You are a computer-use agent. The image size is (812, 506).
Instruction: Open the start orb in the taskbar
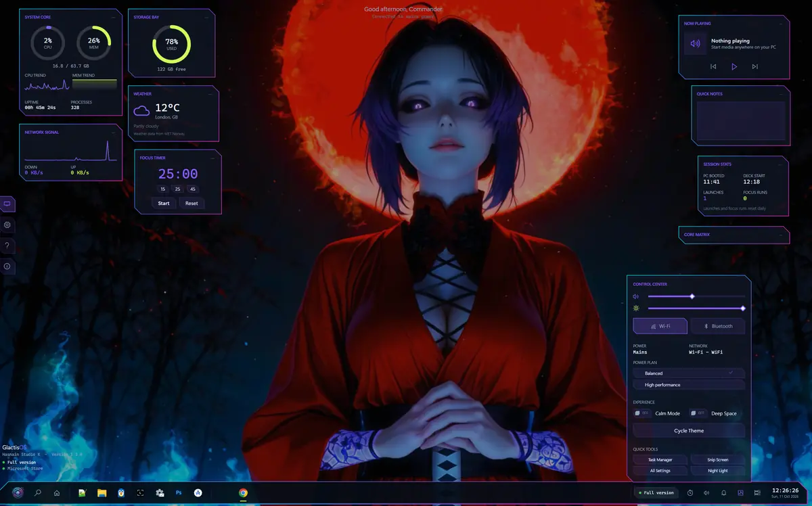18,492
